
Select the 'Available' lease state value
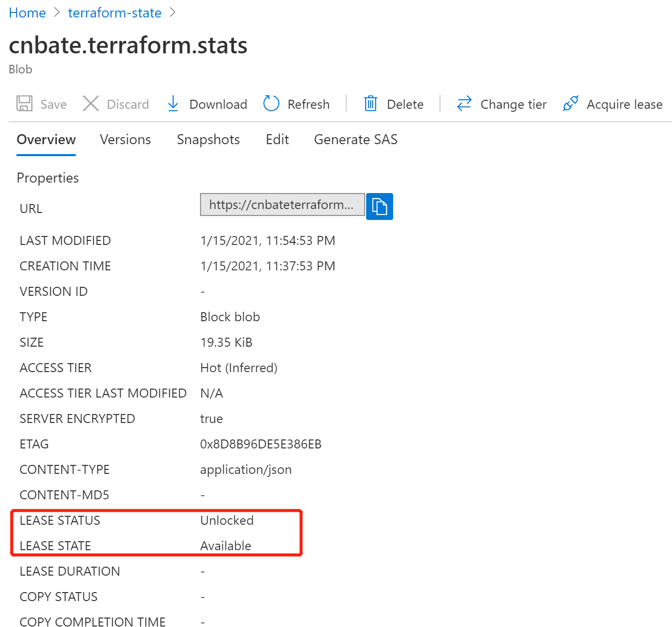tap(226, 546)
